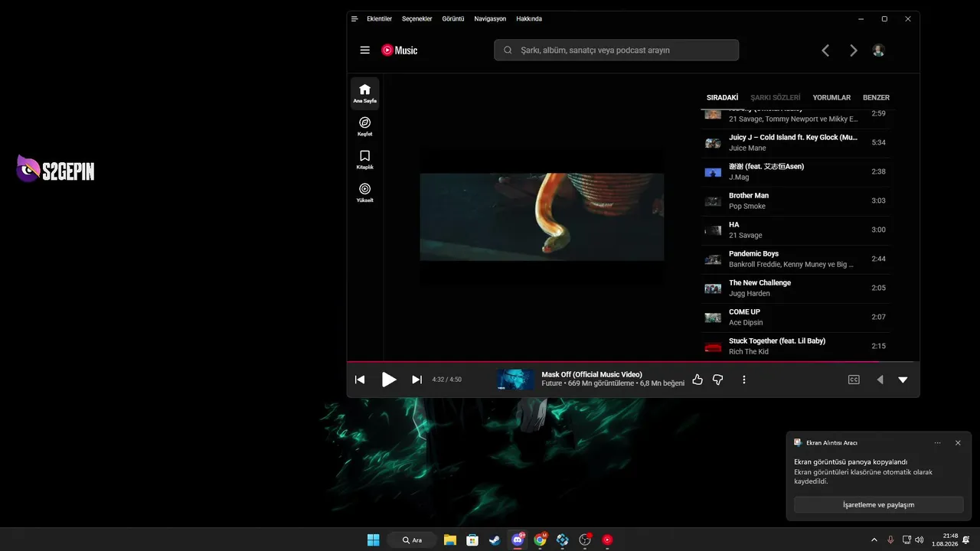The image size is (980, 551).
Task: Open Keşfet in the sidebar
Action: [x=364, y=126]
